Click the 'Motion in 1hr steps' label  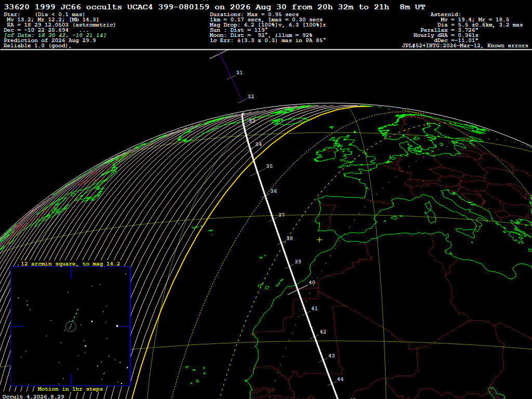(x=70, y=389)
